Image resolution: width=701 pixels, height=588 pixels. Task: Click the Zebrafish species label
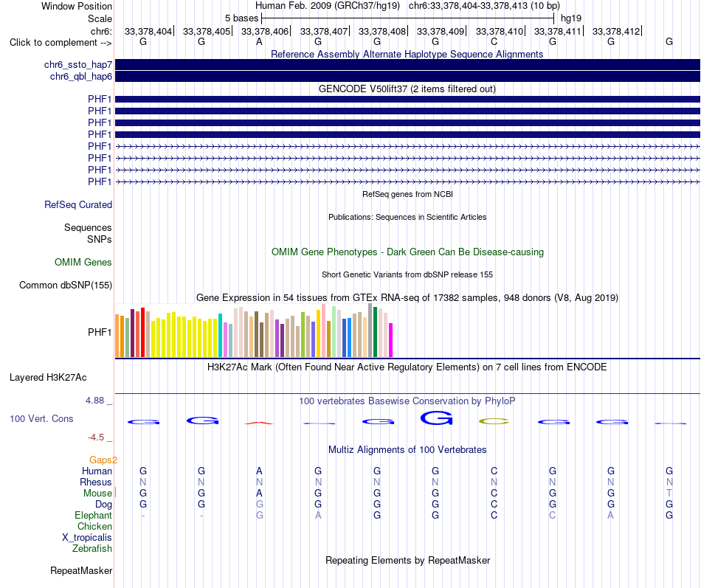(x=92, y=549)
